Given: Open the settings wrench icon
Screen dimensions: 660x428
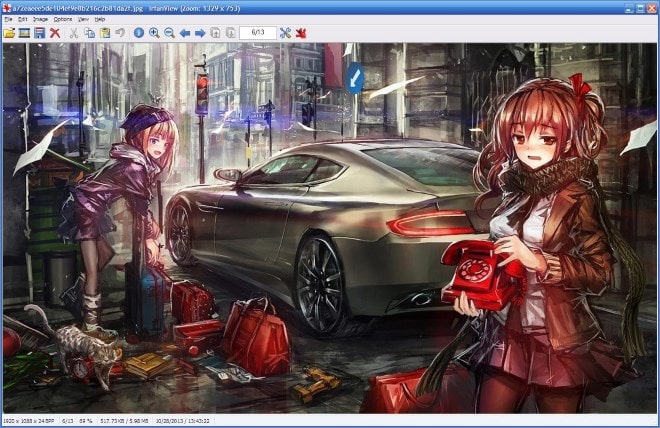Looking at the screenshot, I should pyautogui.click(x=285, y=33).
